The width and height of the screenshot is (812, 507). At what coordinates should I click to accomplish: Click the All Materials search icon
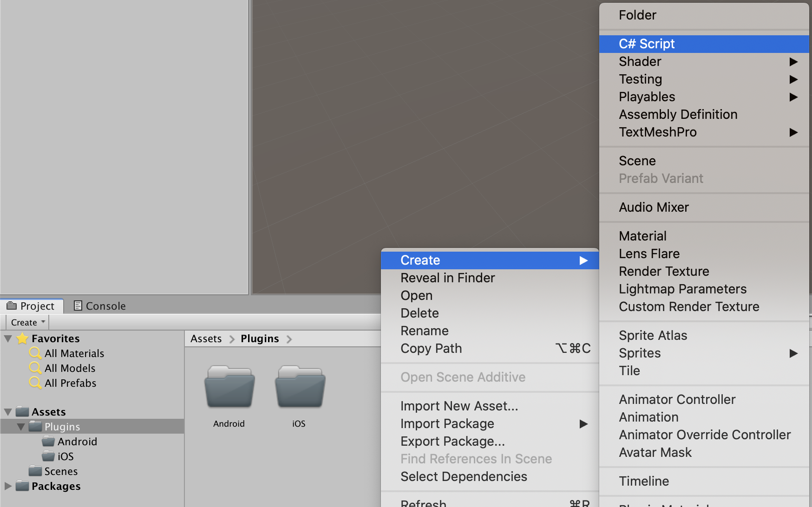tap(35, 353)
